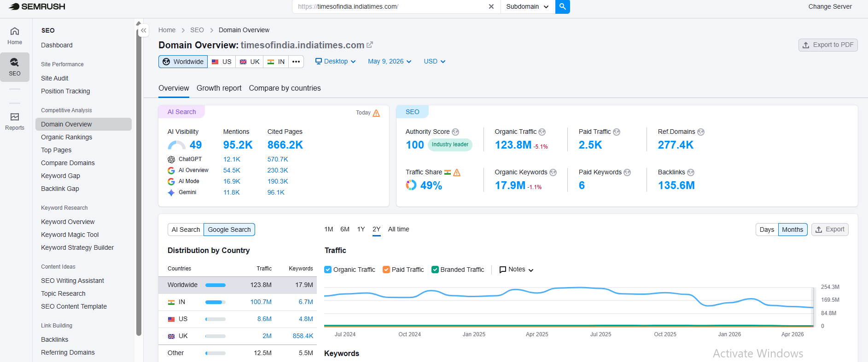Expand Notes dropdown
The image size is (868, 362).
517,270
